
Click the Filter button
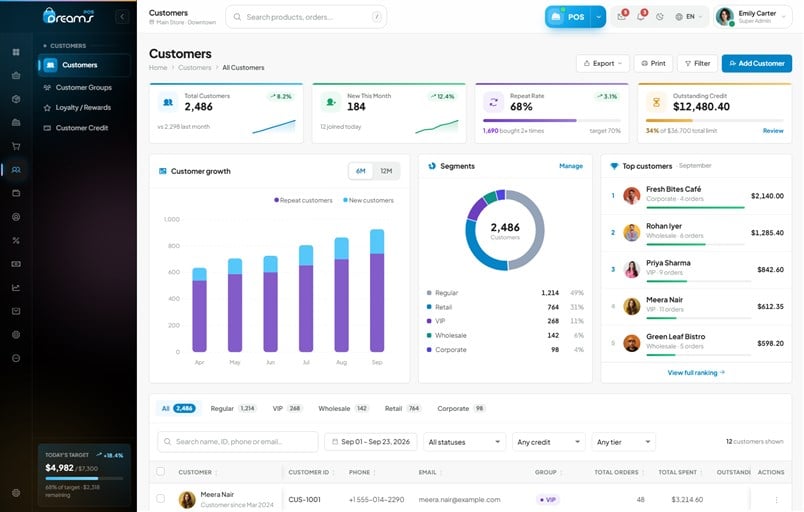(697, 64)
